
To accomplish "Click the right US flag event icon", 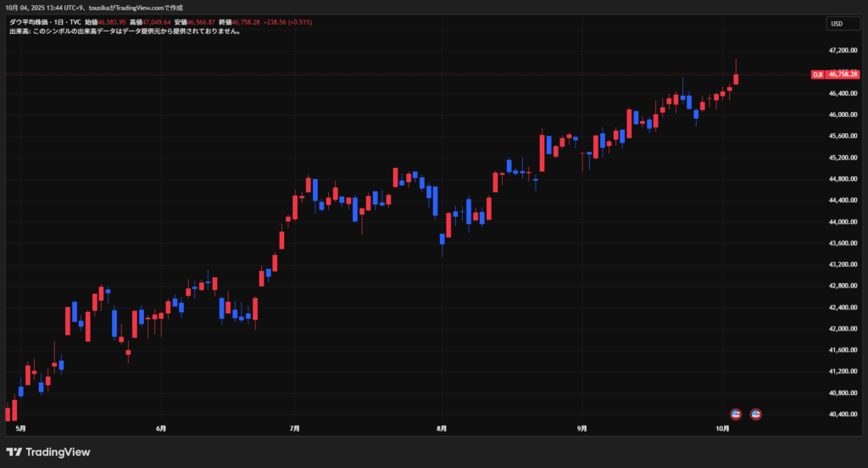I will point(756,414).
